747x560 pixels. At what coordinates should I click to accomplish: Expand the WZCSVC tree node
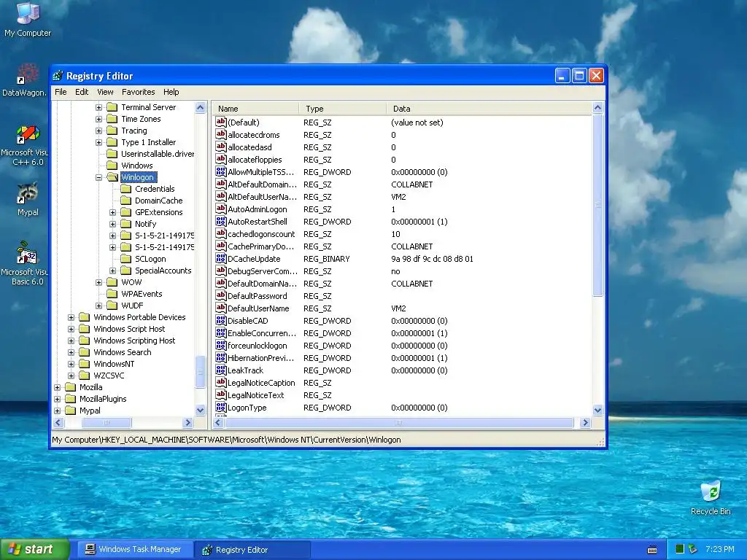[x=71, y=376]
